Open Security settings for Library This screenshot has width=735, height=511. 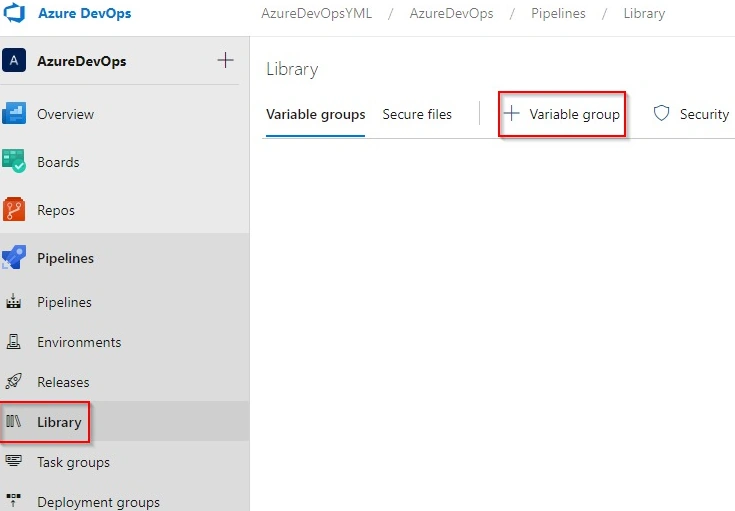point(704,114)
